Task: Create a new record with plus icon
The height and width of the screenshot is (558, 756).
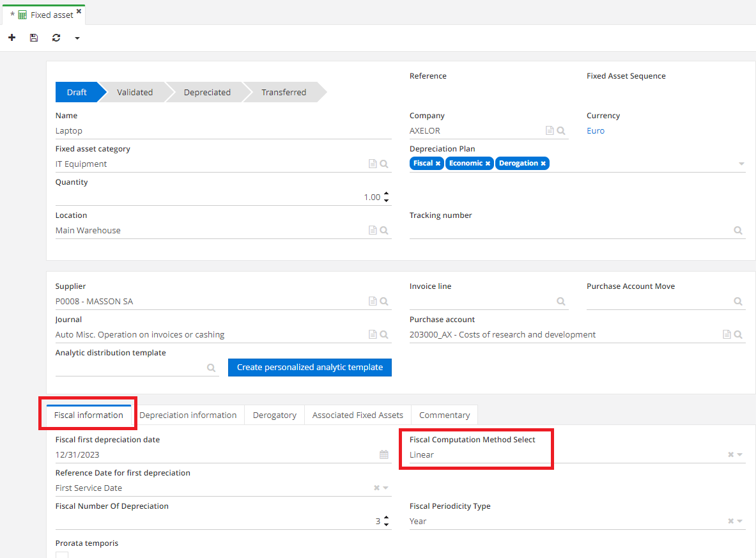Action: point(12,38)
